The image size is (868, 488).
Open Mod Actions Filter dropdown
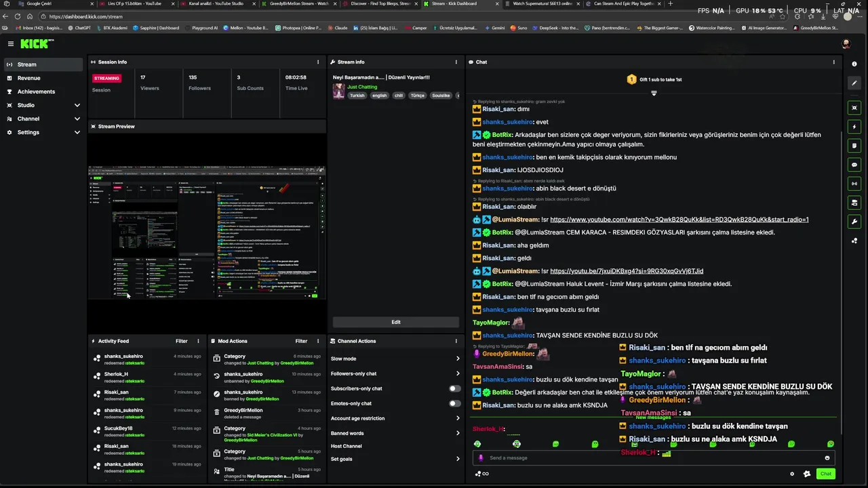coord(301,341)
